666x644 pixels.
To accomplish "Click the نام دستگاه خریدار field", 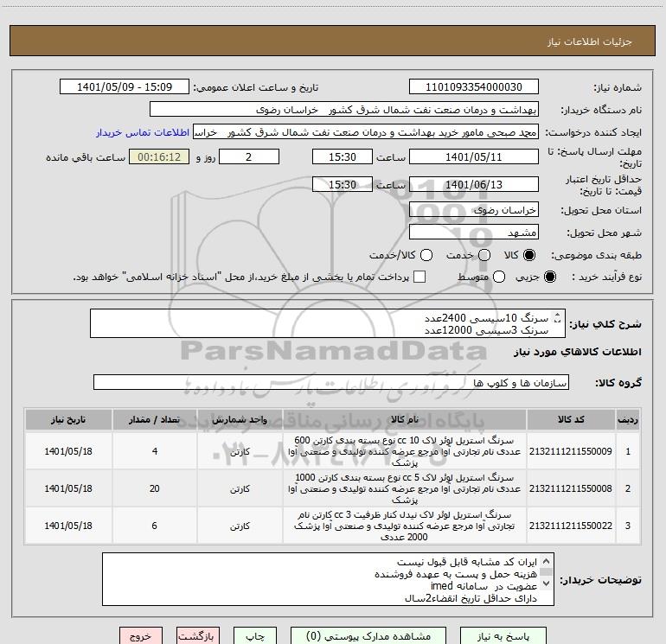I will [344, 110].
